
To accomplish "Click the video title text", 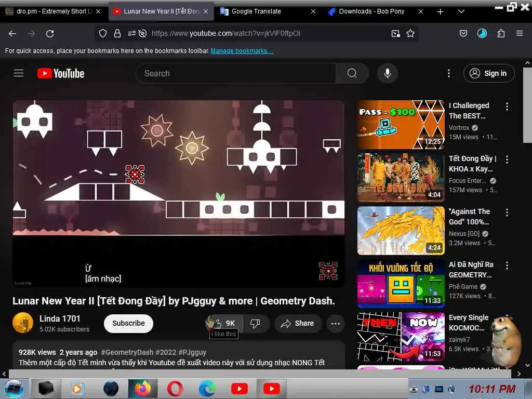I will 174,301.
